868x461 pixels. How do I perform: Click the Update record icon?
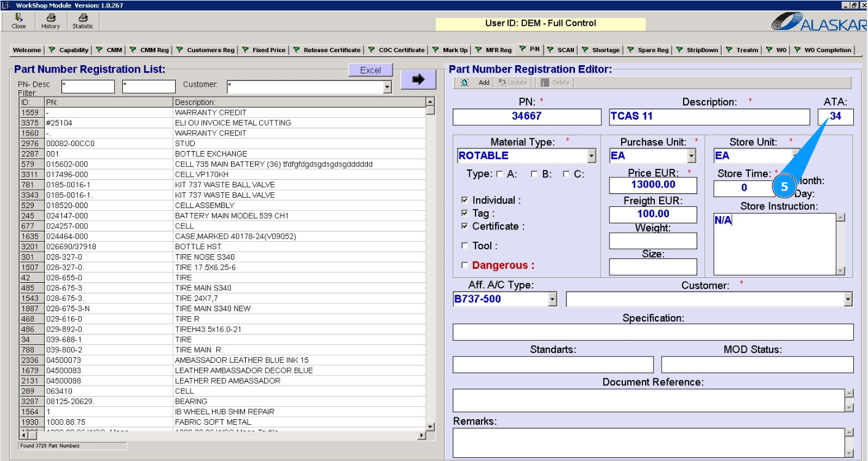pyautogui.click(x=503, y=83)
